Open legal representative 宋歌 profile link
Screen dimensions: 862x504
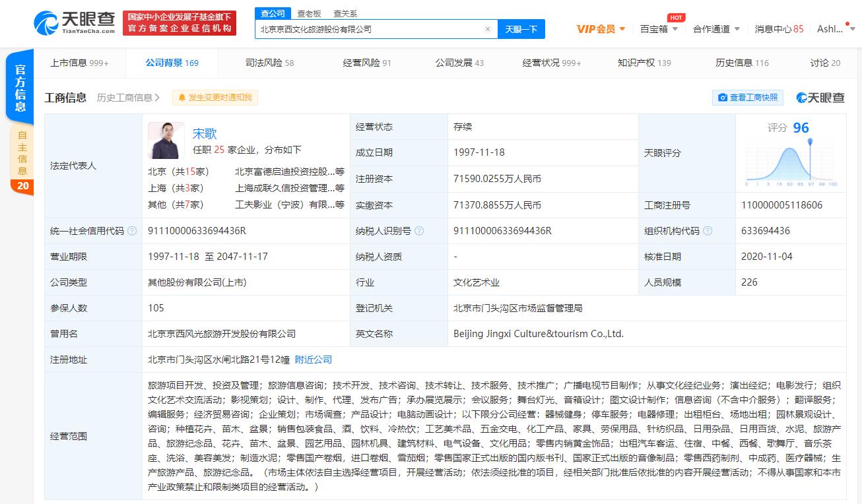click(x=205, y=134)
